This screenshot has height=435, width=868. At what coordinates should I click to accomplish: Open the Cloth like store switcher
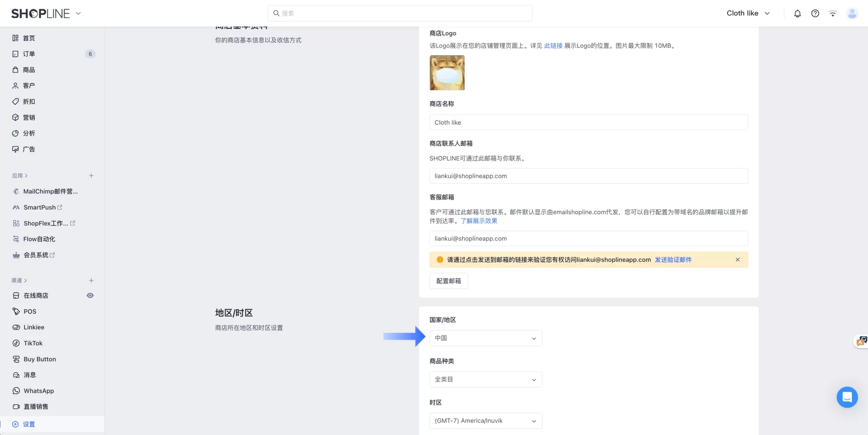[748, 13]
